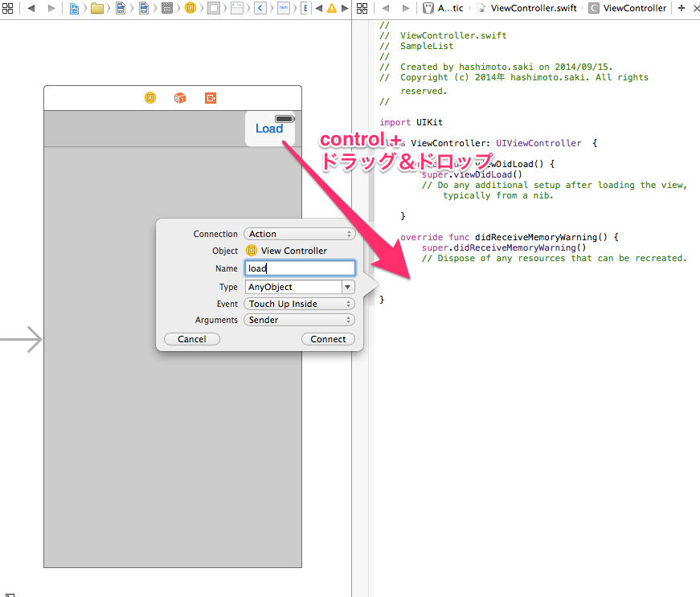The height and width of the screenshot is (597, 700).
Task: Open the Type dropdown showing AnyObject
Action: [299, 286]
